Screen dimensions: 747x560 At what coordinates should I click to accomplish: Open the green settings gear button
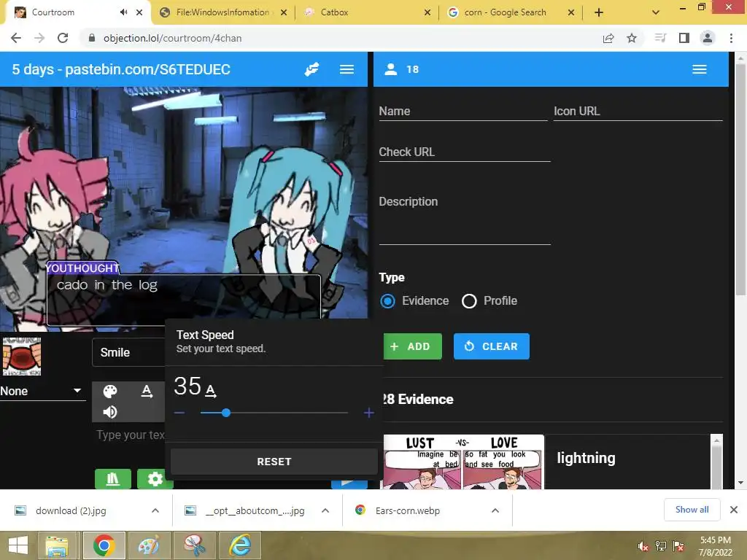coord(155,478)
